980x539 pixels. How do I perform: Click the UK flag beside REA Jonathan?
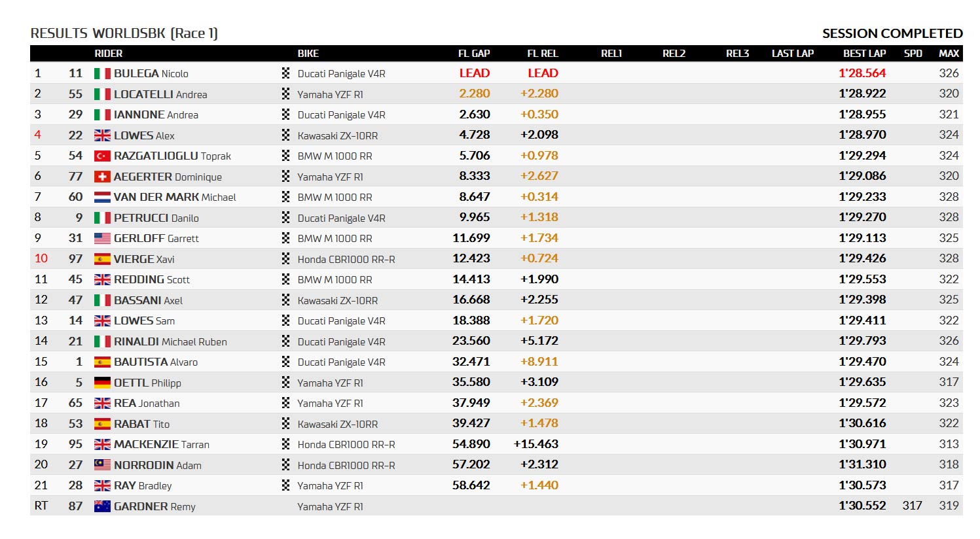[x=102, y=403]
